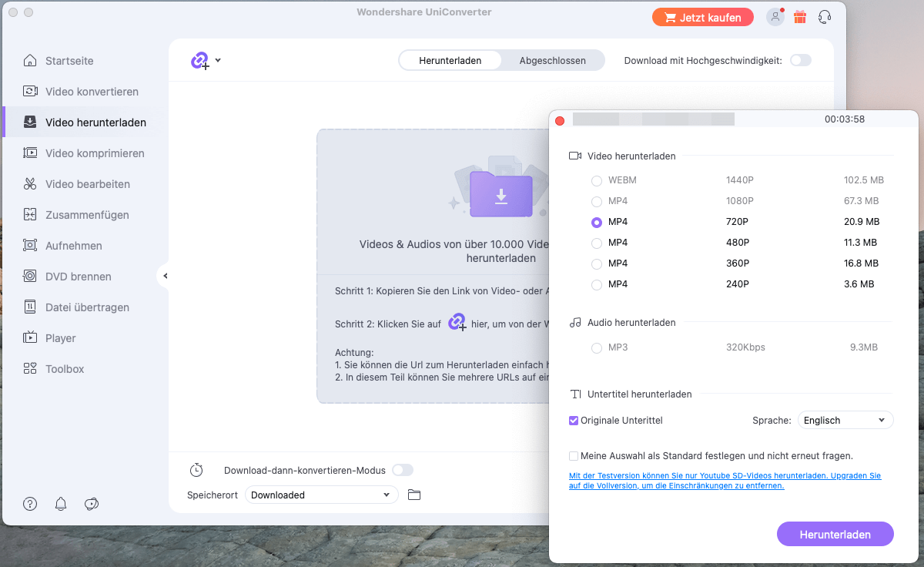
Task: Click the Video konvertieren icon
Action: coord(30,92)
